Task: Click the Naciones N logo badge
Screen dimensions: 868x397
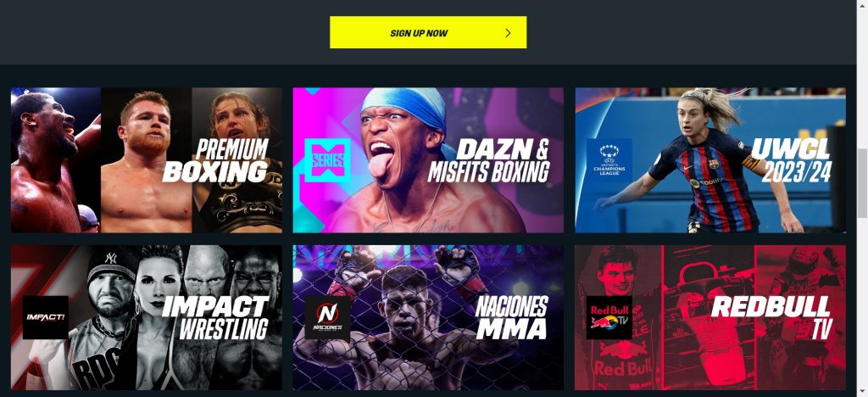Action: pos(328,317)
